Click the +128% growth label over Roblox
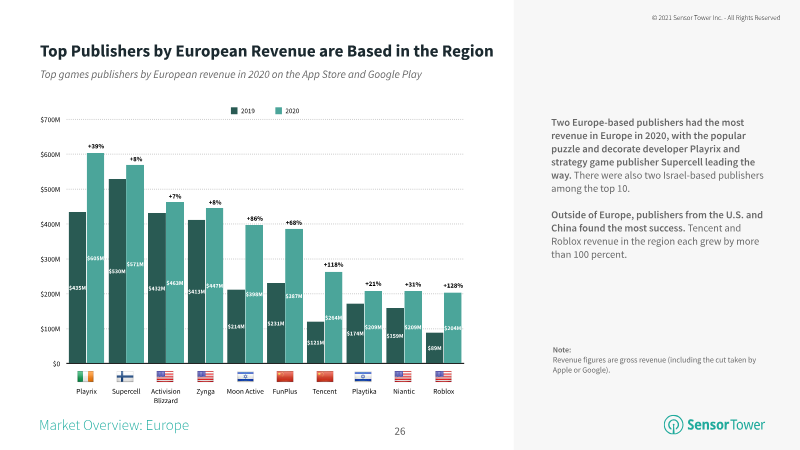The height and width of the screenshot is (450, 800). (453, 286)
